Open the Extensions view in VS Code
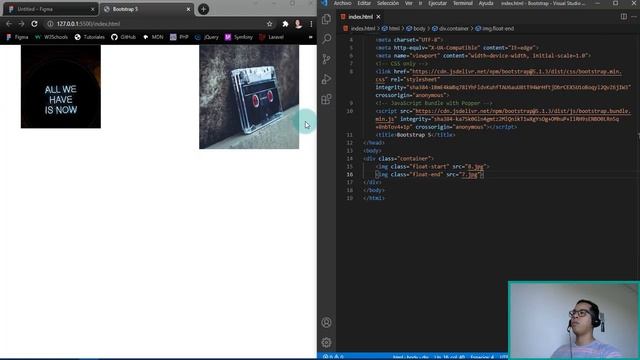Image resolution: width=640 pixels, height=360 pixels. (326, 99)
